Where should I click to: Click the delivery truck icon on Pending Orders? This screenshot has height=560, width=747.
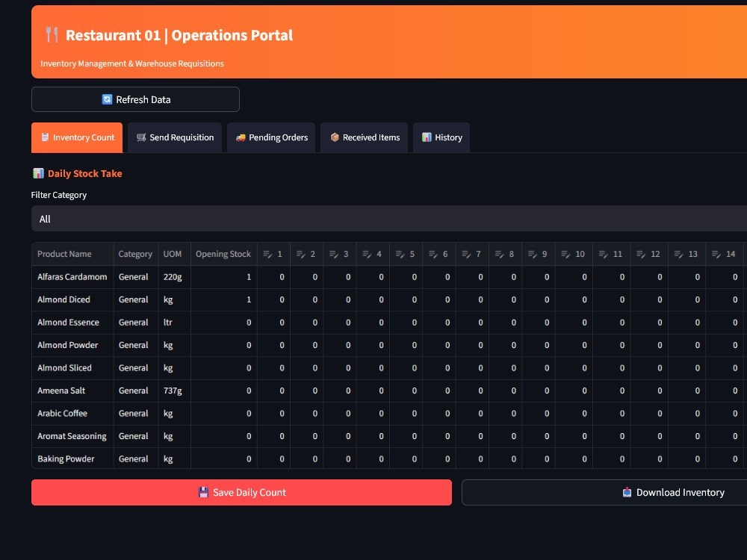point(241,137)
